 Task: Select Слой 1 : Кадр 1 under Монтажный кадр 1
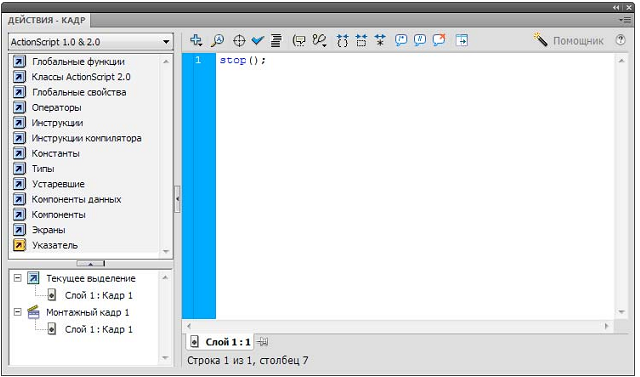[99, 330]
